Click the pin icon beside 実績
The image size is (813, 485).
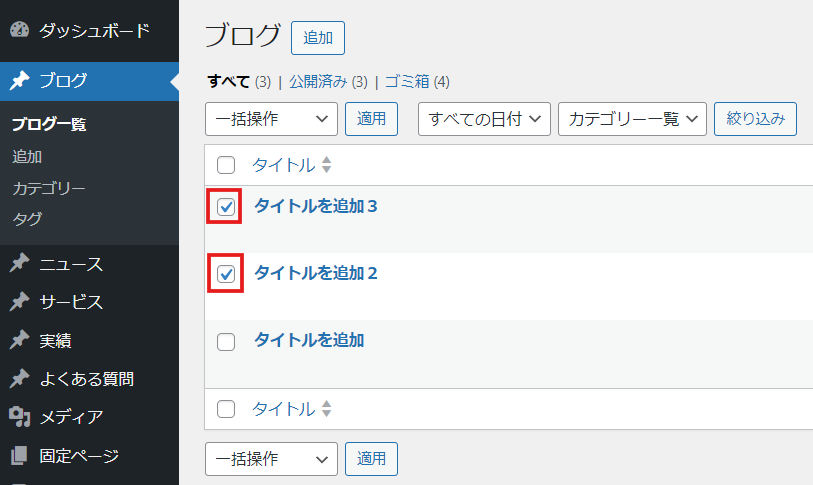point(19,340)
